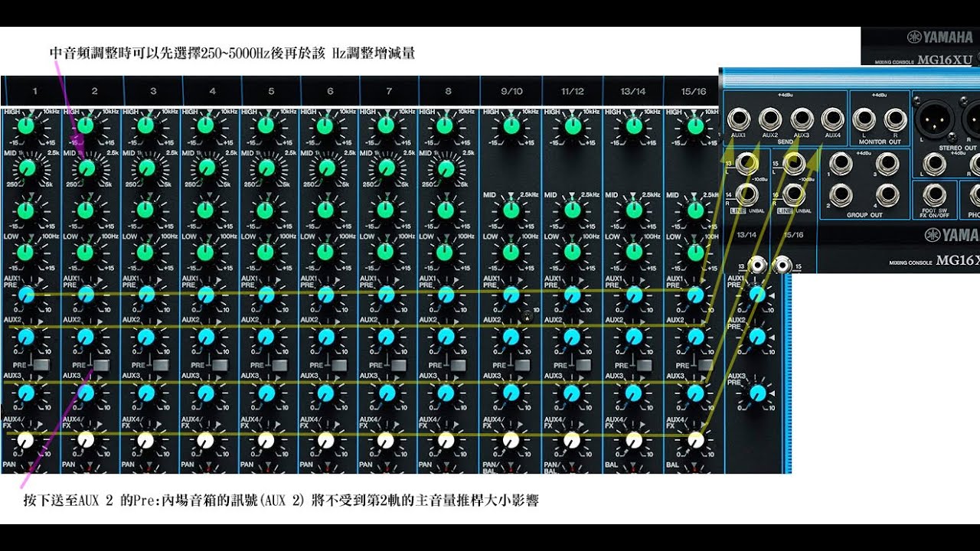This screenshot has width=980, height=551.
Task: Click the bottom annotation about AUX 2 Pre
Action: [281, 501]
